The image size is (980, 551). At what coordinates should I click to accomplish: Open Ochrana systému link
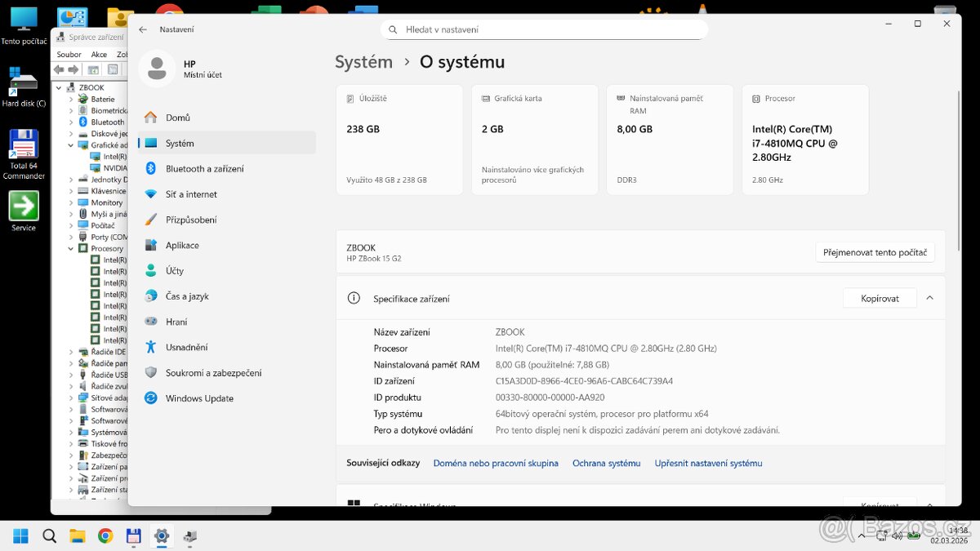(606, 463)
